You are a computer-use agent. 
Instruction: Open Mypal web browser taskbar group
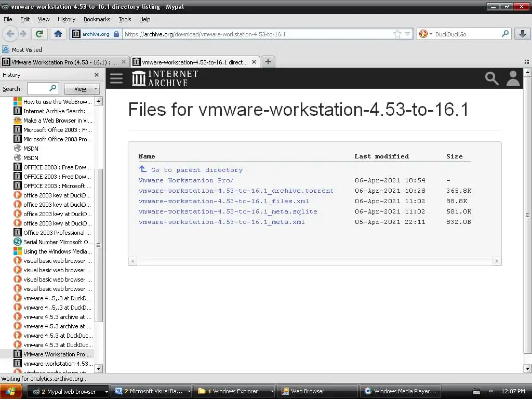(68, 392)
